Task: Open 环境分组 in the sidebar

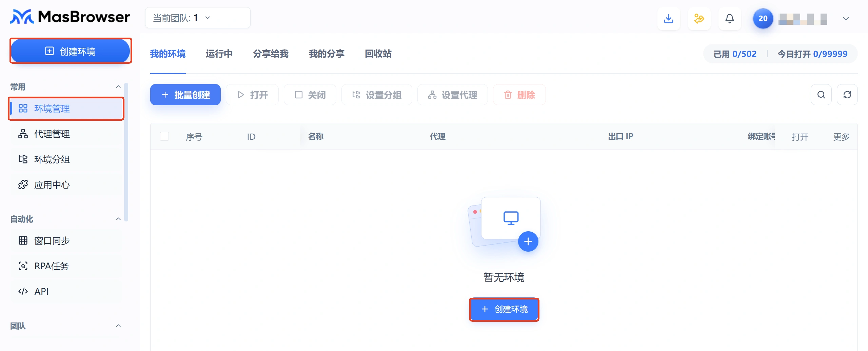Action: click(x=66, y=159)
